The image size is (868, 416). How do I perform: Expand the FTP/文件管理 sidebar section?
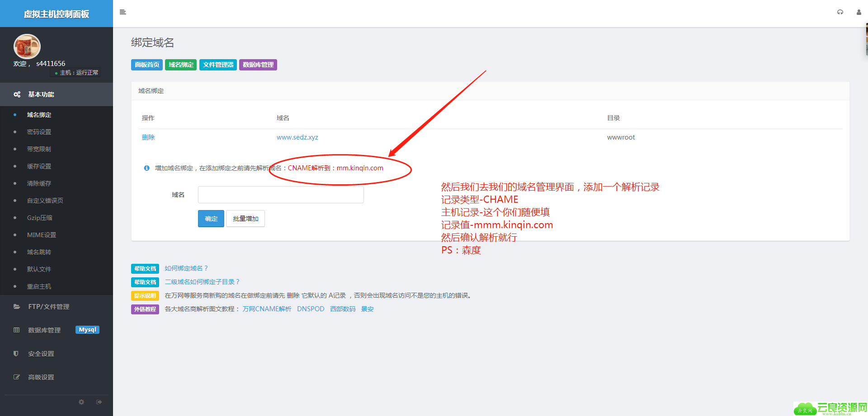57,307
